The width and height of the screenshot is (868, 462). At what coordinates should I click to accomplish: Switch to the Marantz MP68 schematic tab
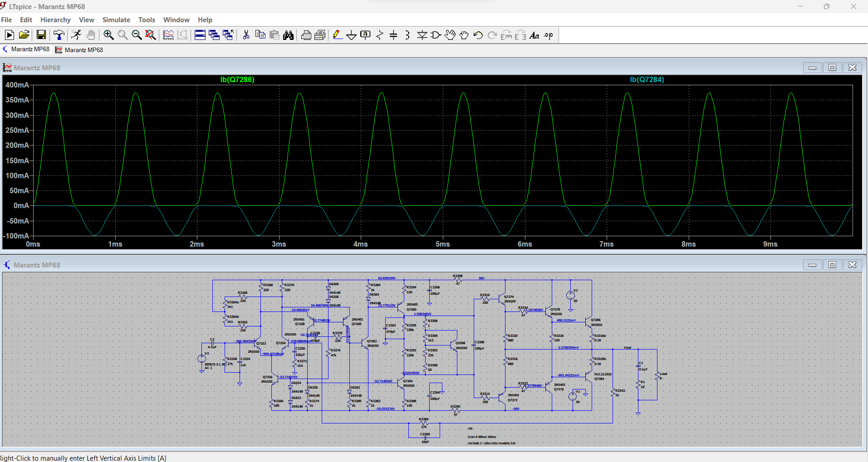click(26, 49)
